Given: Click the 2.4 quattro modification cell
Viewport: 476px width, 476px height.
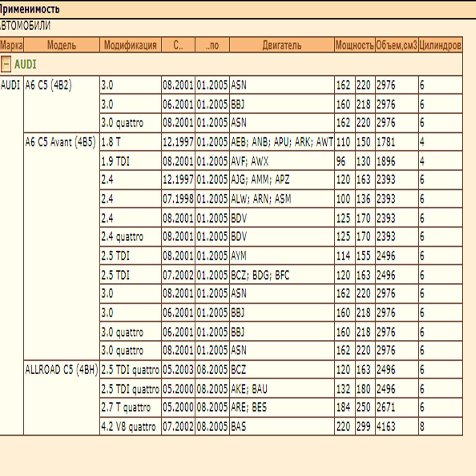Looking at the screenshot, I should 130,237.
